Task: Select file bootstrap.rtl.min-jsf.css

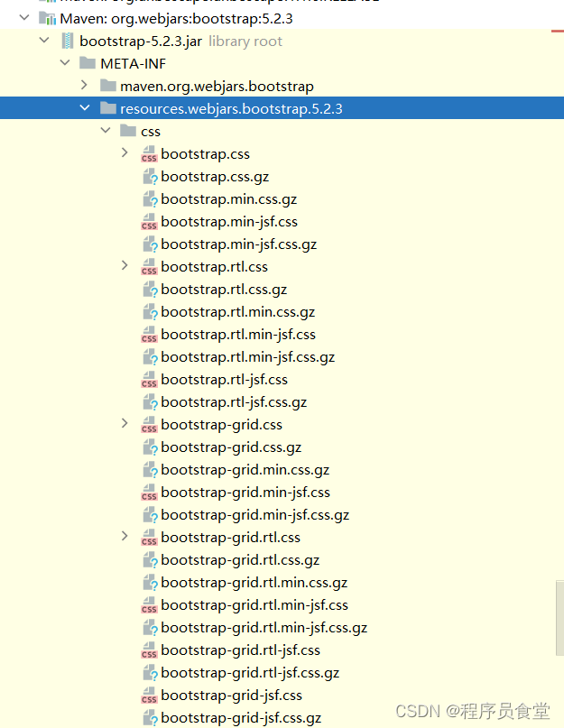Action: click(x=238, y=335)
